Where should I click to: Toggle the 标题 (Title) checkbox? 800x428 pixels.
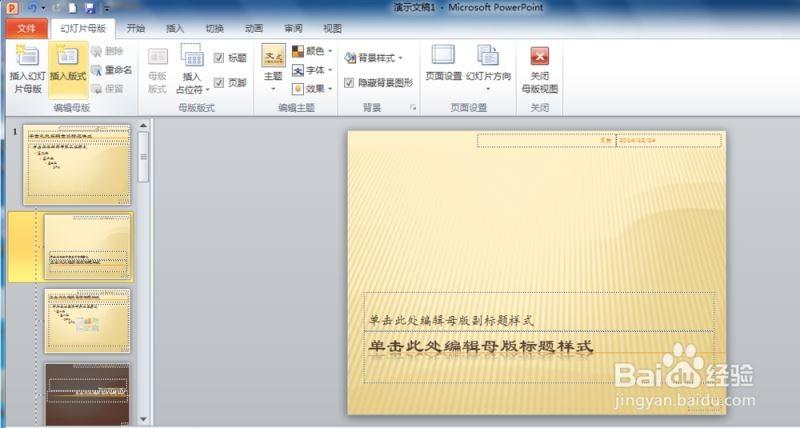(219, 57)
